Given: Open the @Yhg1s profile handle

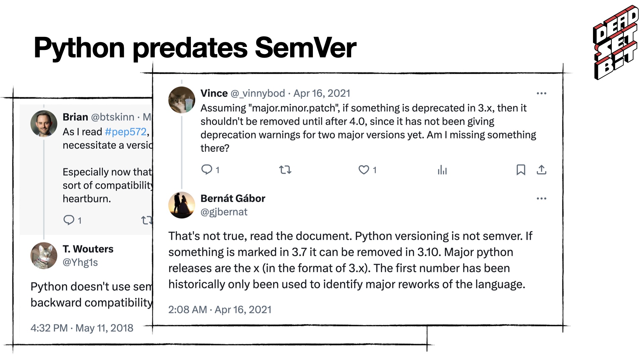Looking at the screenshot, I should coord(80,262).
